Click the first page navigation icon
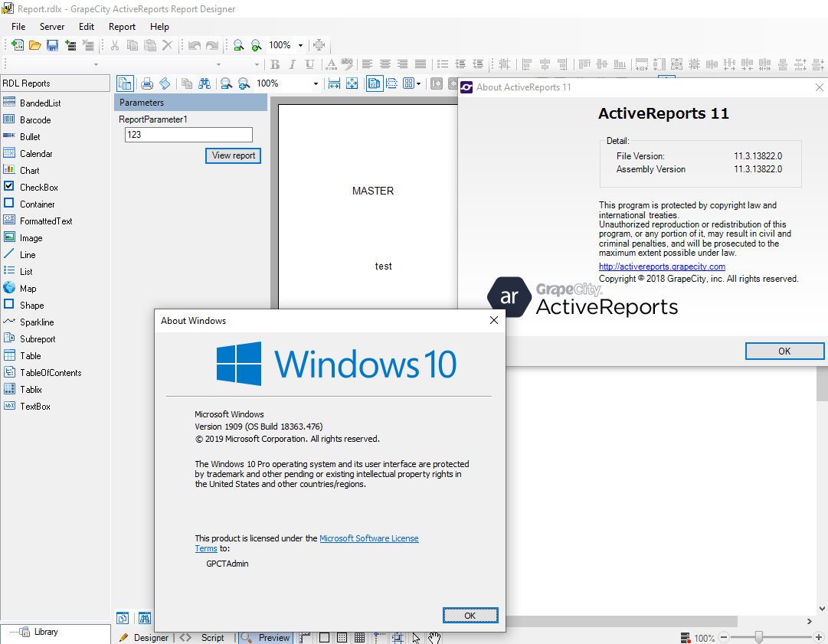The width and height of the screenshot is (828, 644). point(436,83)
